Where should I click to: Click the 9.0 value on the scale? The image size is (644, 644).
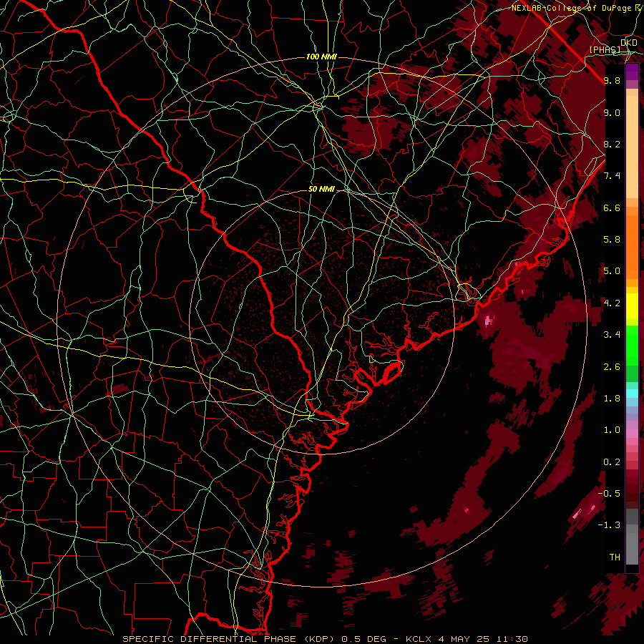612,112
